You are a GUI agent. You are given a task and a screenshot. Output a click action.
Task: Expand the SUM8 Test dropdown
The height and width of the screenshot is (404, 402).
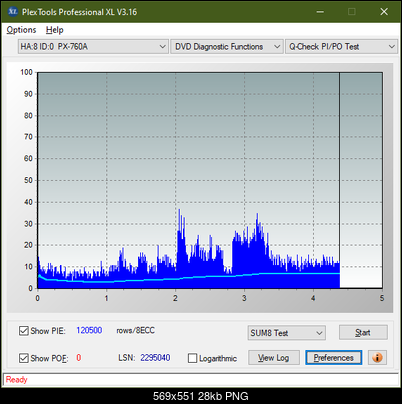pyautogui.click(x=286, y=333)
